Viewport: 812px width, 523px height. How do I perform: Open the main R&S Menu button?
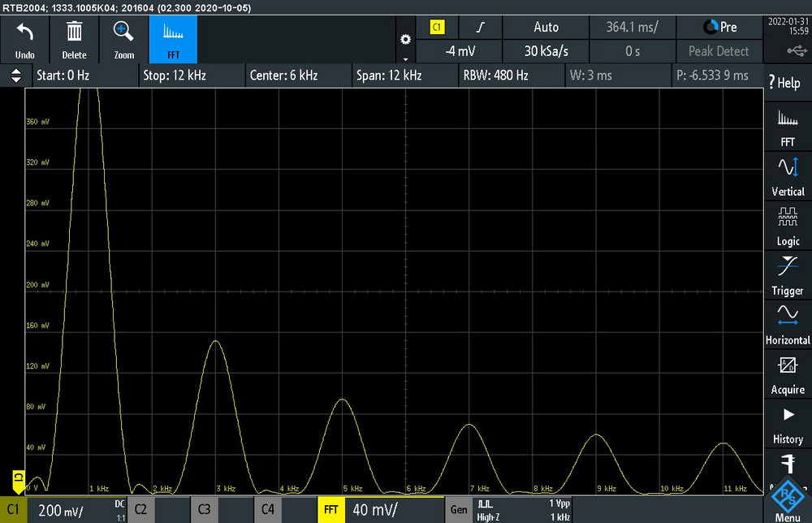[x=788, y=501]
